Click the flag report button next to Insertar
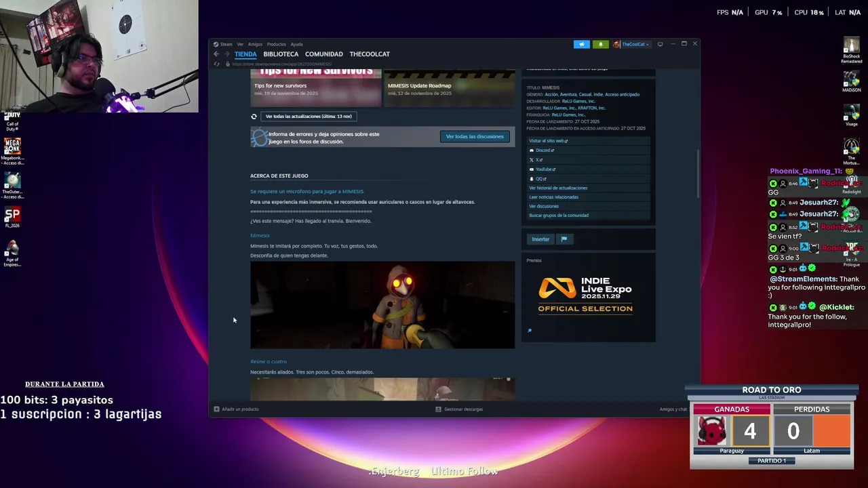Viewport: 868px width, 488px height. click(564, 239)
